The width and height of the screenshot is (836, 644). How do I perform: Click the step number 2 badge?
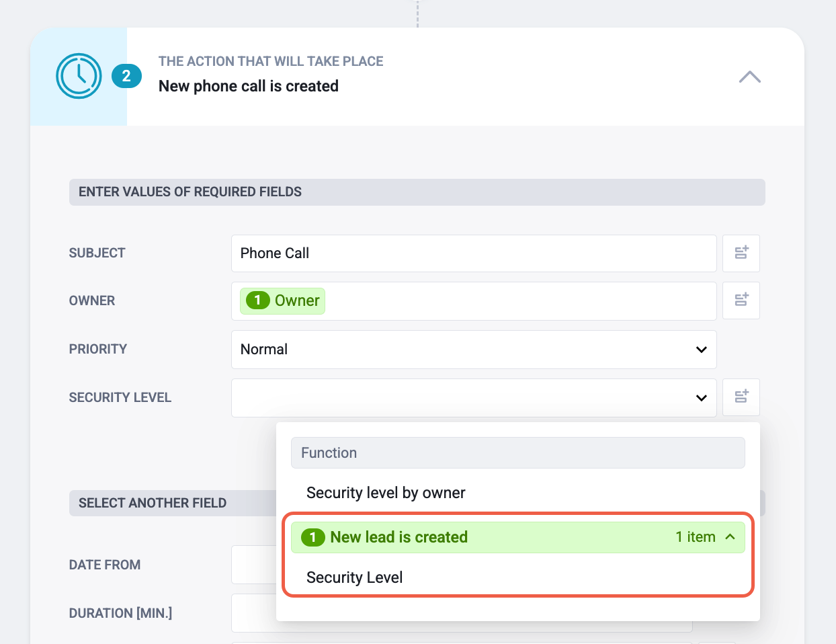click(x=126, y=76)
